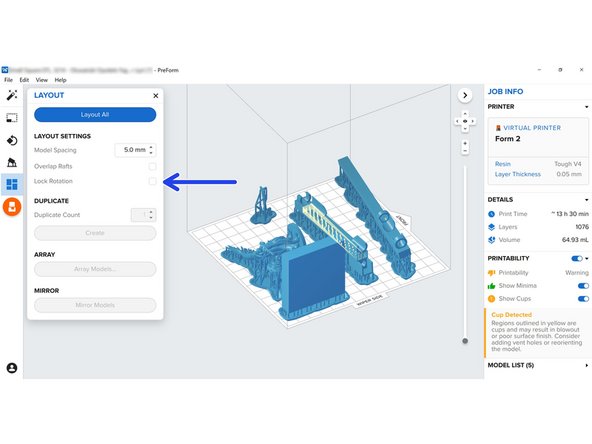Click the Show Minima thumbs-up icon
Image resolution: width=592 pixels, height=444 pixels.
[x=491, y=286]
